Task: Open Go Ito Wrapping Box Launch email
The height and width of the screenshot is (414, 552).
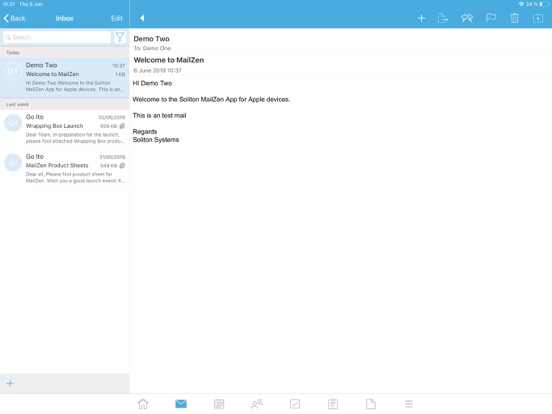Action: tap(64, 129)
